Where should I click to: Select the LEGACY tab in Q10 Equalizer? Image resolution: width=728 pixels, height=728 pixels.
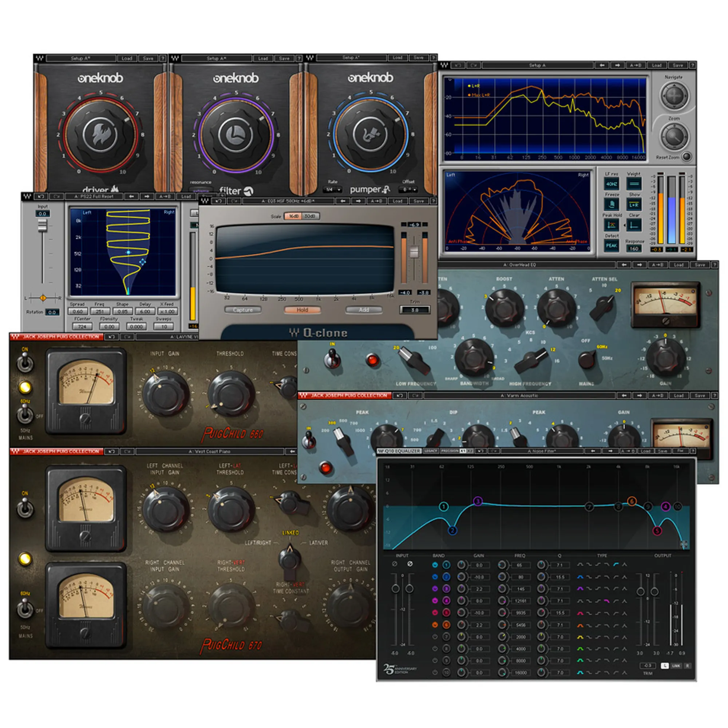(x=431, y=451)
